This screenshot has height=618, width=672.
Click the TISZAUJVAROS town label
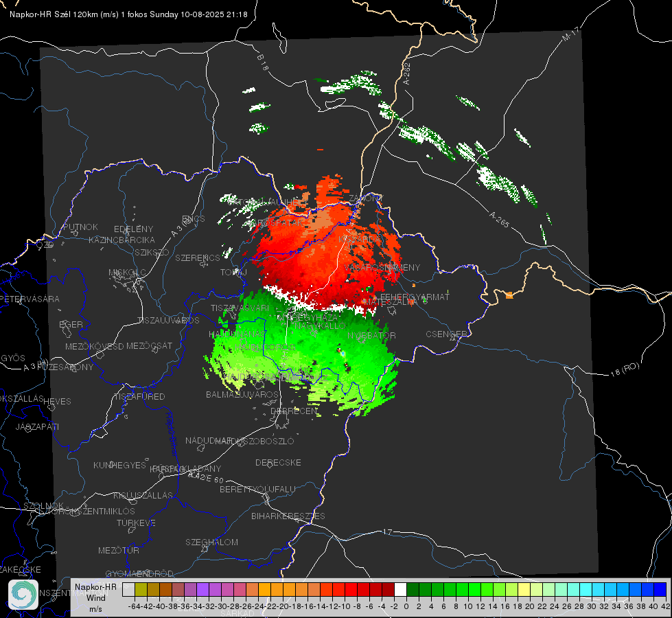click(168, 321)
